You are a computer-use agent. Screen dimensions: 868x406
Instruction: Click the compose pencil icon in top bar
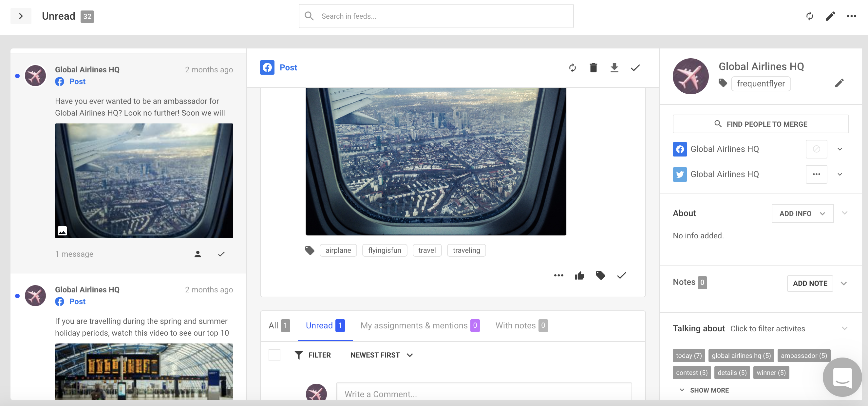pos(830,16)
